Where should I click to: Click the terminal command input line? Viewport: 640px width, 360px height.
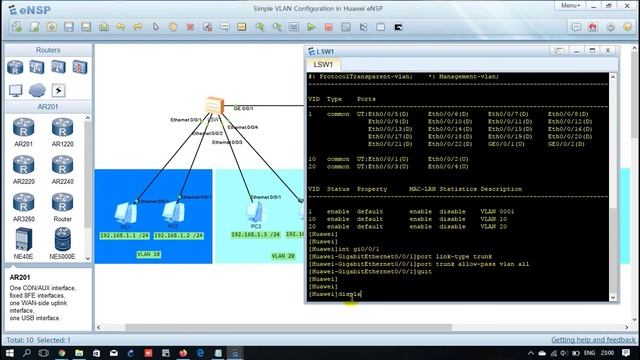click(458, 294)
